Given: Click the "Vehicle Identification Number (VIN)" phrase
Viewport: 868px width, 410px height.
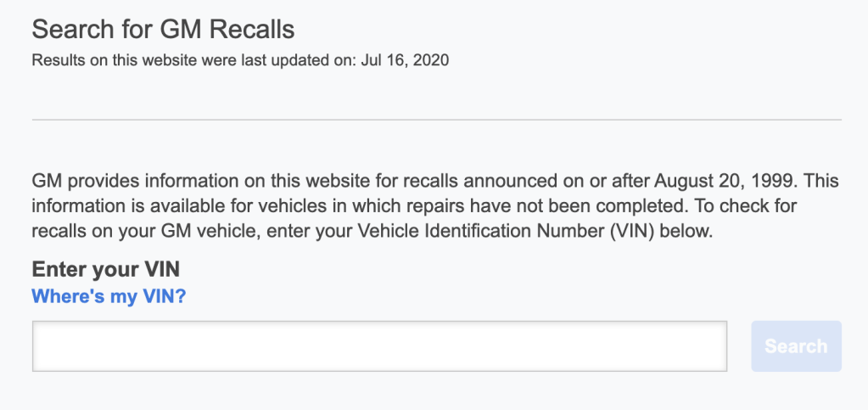Looking at the screenshot, I should (x=507, y=231).
